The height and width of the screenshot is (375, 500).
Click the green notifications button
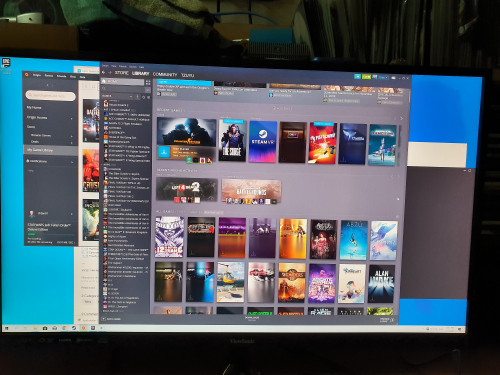click(366, 77)
